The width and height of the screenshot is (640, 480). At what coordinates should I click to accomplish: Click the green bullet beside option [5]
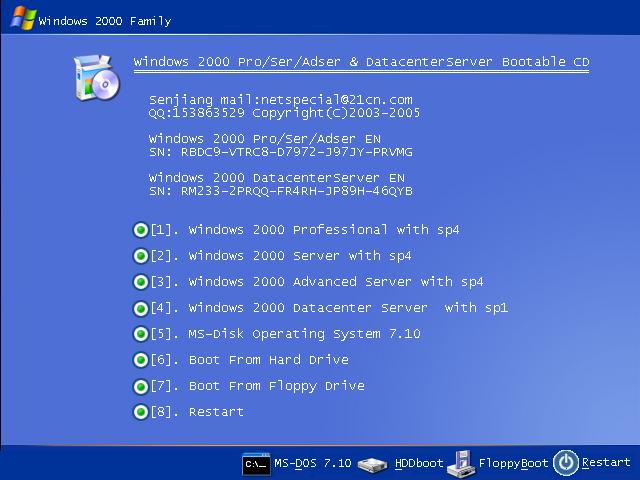pos(141,334)
